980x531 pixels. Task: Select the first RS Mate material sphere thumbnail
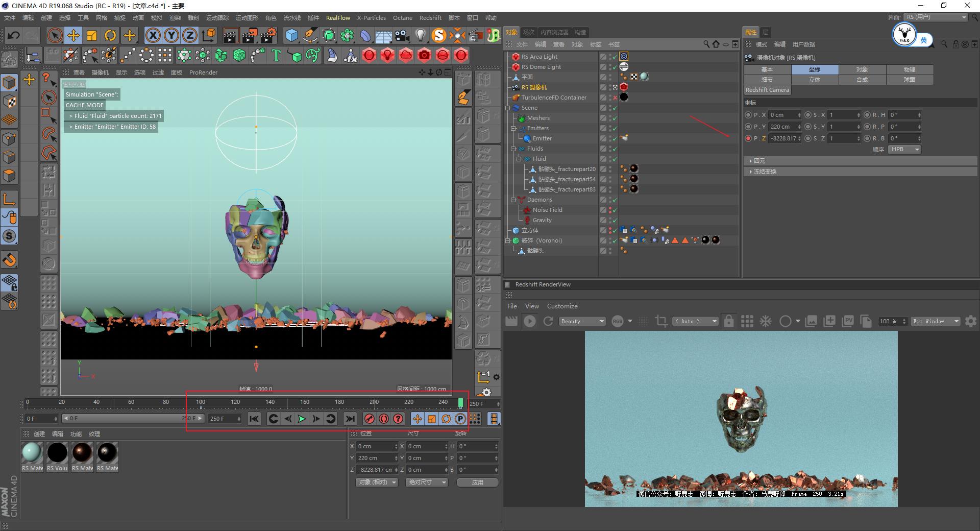[x=32, y=453]
